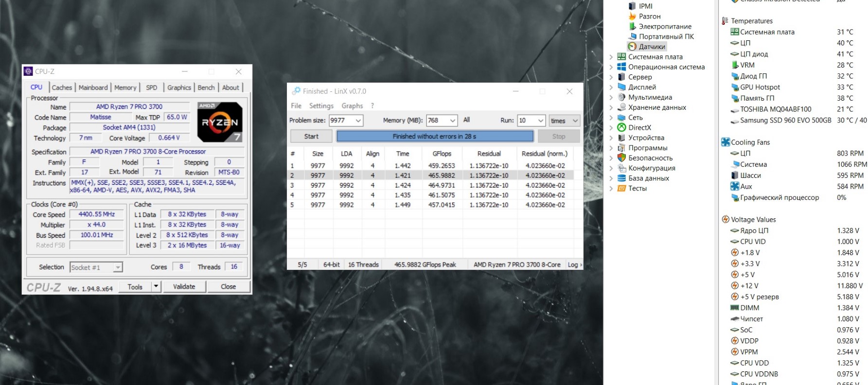Expand the Мультимедиа tree node

coord(611,97)
